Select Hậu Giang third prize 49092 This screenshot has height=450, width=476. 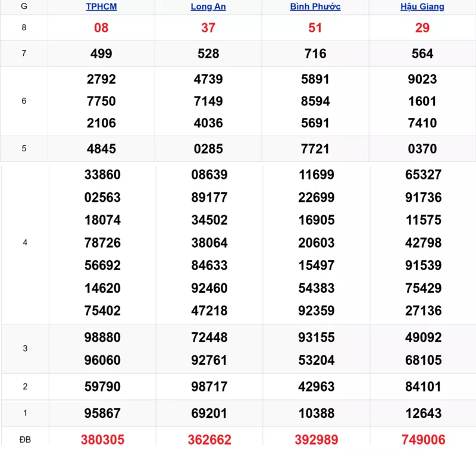[x=423, y=337]
